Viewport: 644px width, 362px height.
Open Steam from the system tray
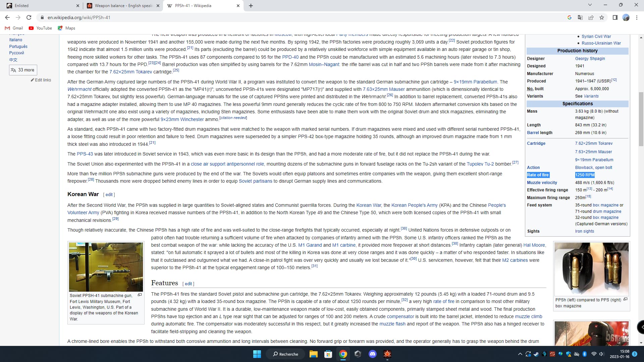(x=536, y=354)
